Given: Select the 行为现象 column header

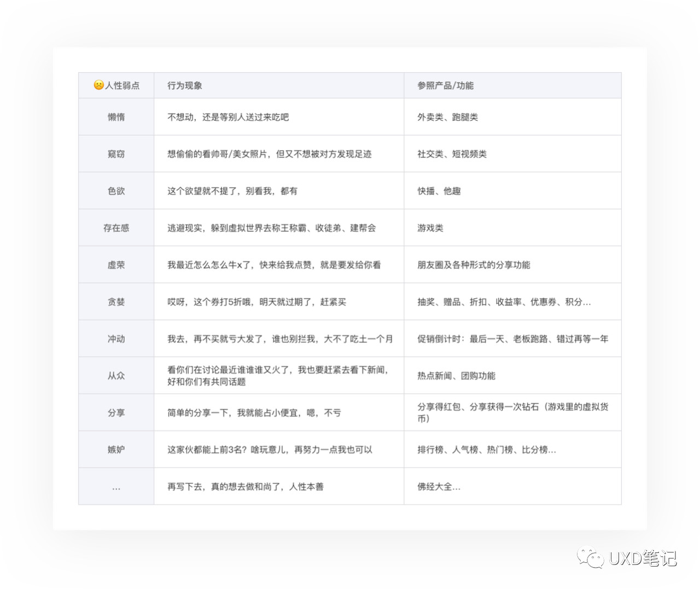Looking at the screenshot, I should [185, 86].
